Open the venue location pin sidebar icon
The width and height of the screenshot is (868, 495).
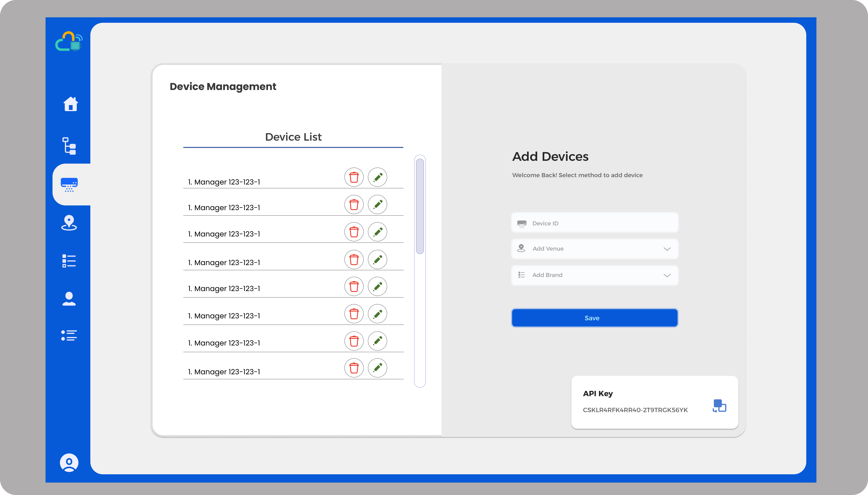tap(69, 223)
